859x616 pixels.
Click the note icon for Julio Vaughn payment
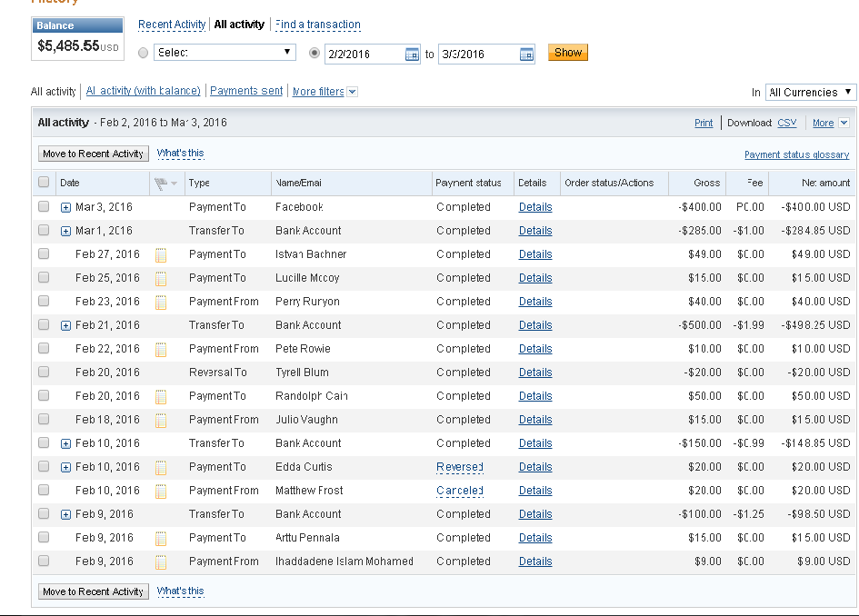pyautogui.click(x=161, y=420)
